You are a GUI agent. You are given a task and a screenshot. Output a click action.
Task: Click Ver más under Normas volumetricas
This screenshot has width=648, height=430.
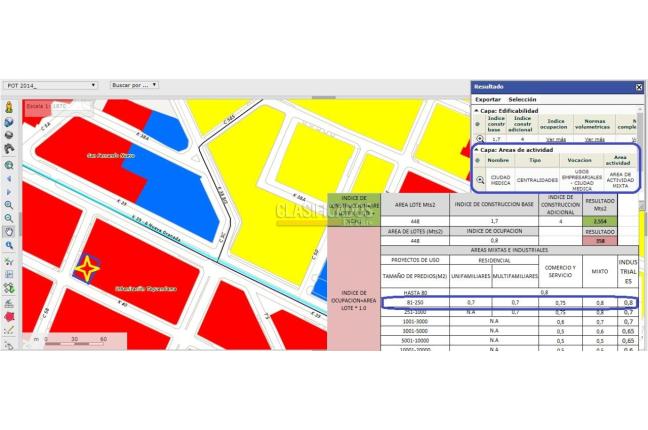click(x=595, y=140)
